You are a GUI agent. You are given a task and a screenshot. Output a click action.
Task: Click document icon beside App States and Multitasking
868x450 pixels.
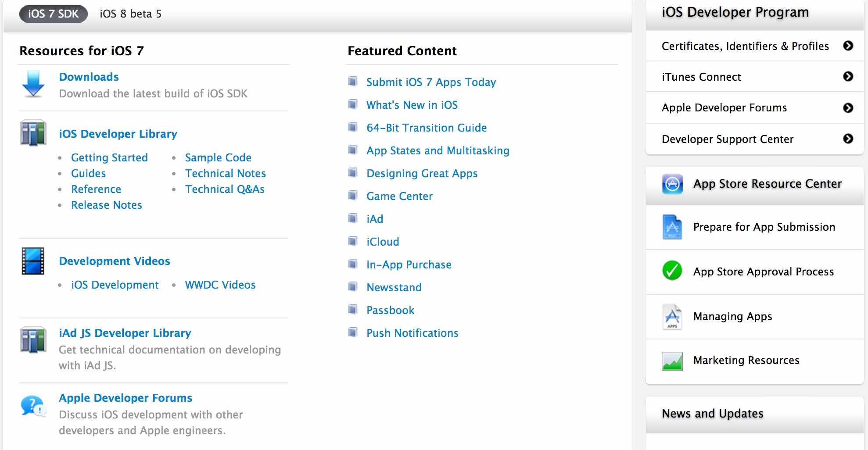point(353,150)
